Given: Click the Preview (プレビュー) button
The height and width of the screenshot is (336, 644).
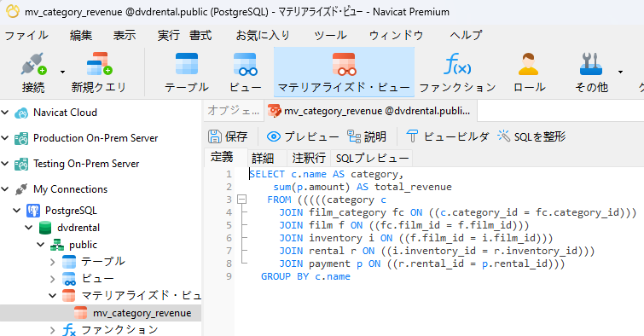Looking at the screenshot, I should pyautogui.click(x=303, y=136).
